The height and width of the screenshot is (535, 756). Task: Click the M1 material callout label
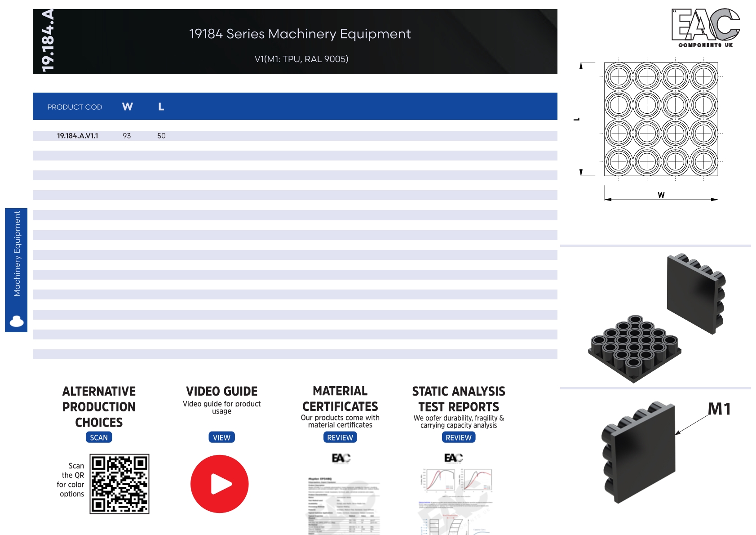719,409
